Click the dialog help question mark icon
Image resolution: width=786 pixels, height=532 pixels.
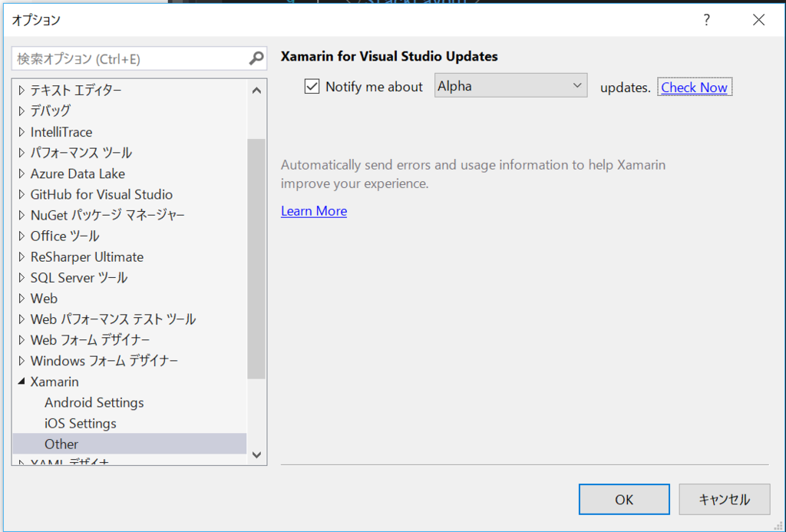[x=706, y=21]
